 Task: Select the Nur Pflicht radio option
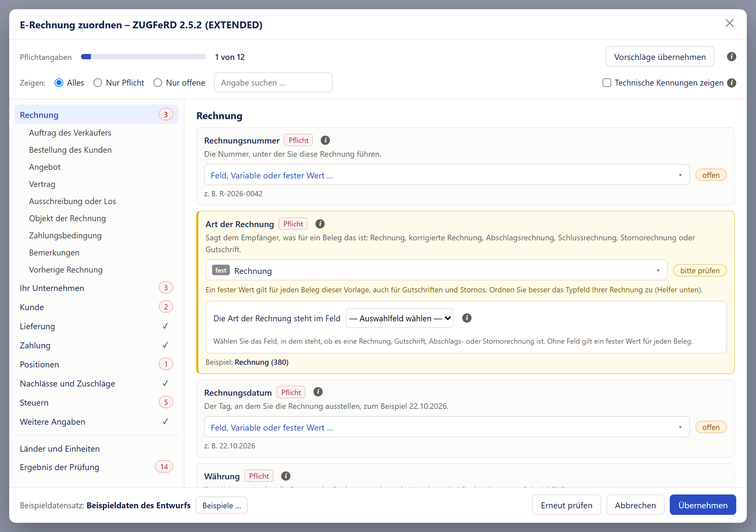(97, 83)
